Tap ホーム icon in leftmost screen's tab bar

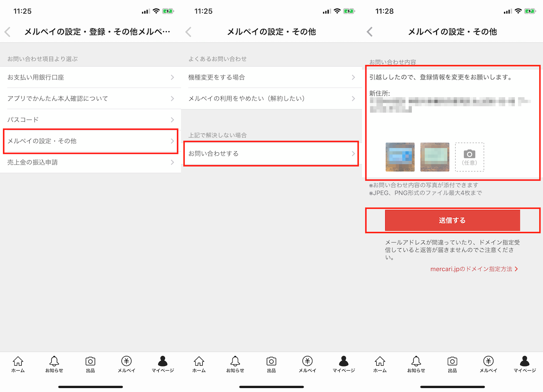18,364
